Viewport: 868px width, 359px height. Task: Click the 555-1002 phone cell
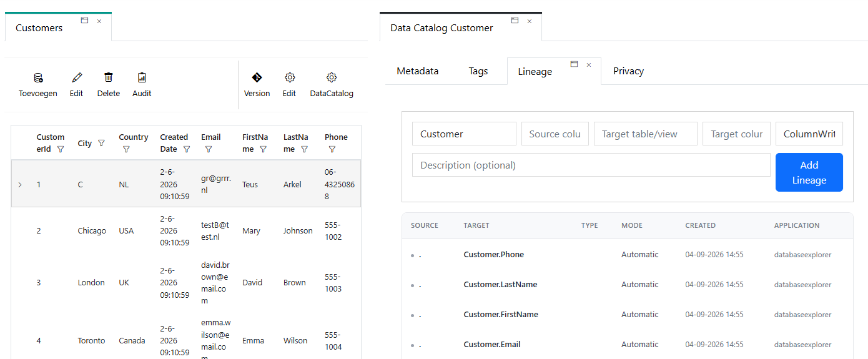333,231
